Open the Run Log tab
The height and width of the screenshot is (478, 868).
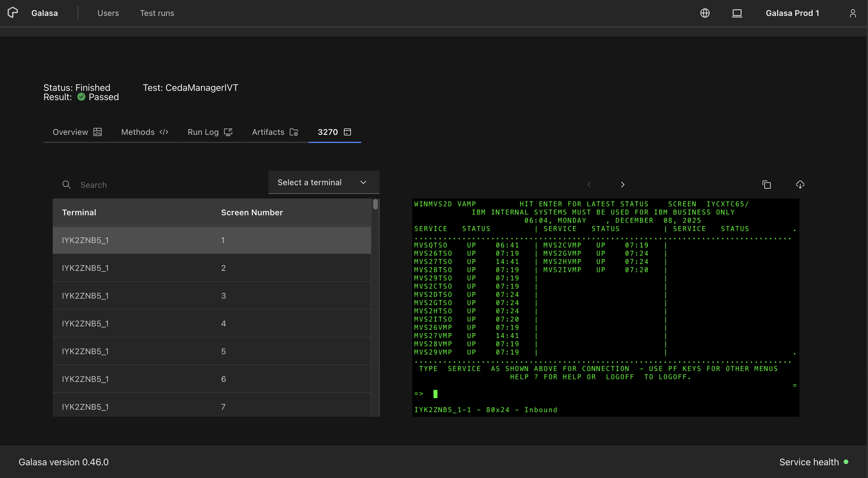click(210, 132)
